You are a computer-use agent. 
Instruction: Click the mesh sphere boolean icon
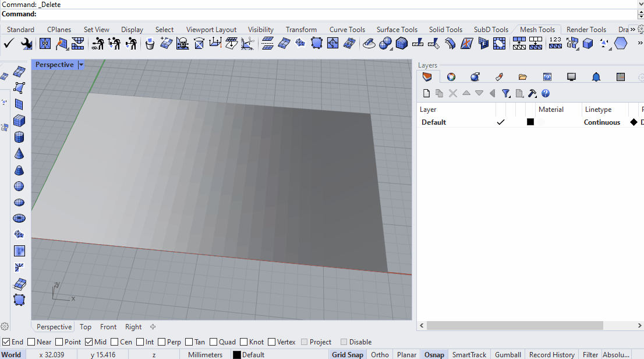click(x=385, y=43)
